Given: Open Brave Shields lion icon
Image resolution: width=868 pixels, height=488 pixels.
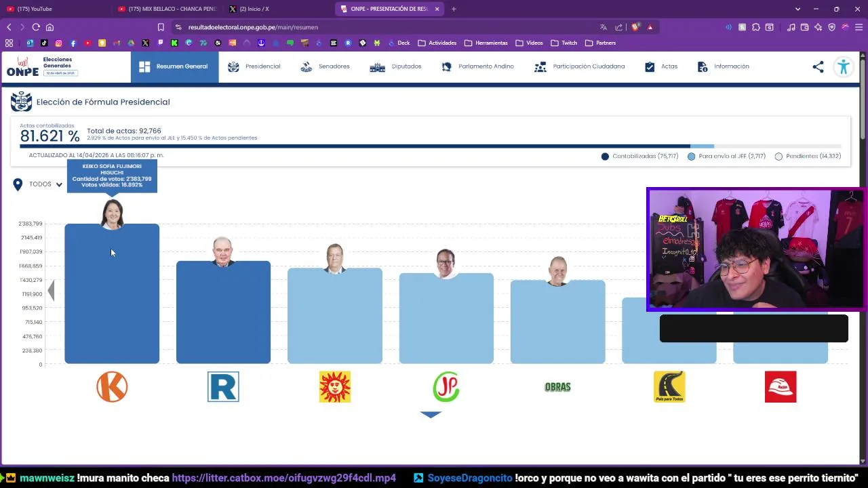Looking at the screenshot, I should click(x=635, y=27).
